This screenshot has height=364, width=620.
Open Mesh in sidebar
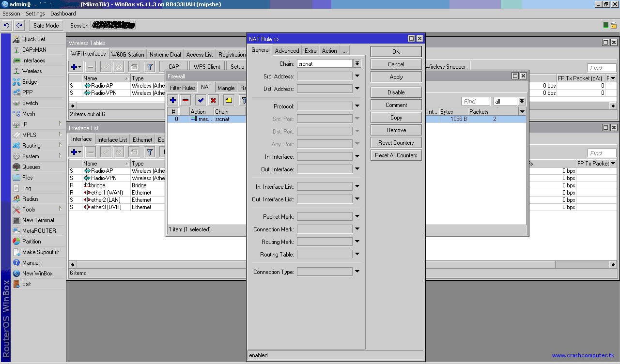[x=29, y=114]
